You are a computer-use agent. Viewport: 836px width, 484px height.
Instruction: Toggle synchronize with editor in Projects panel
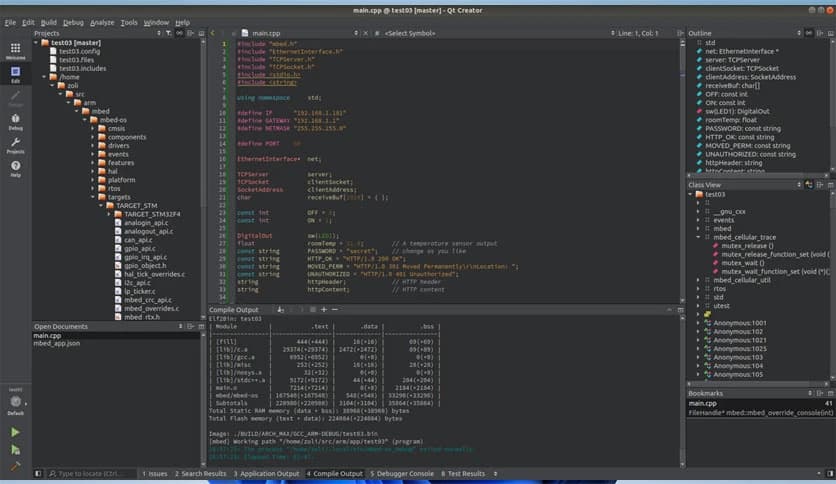click(179, 33)
